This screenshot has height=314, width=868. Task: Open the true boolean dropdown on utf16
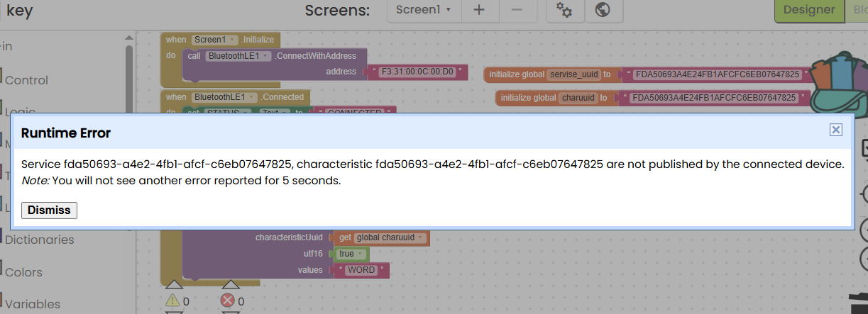(x=352, y=254)
